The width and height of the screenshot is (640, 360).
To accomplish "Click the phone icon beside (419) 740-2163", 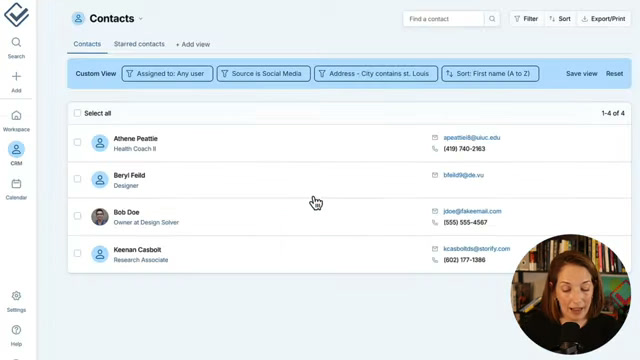I will point(435,149).
